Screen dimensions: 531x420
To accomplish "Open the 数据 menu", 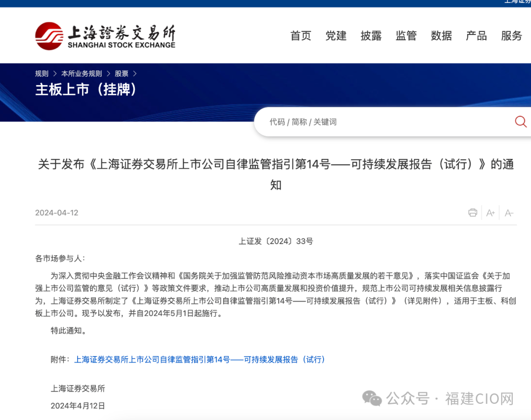I will pyautogui.click(x=441, y=36).
